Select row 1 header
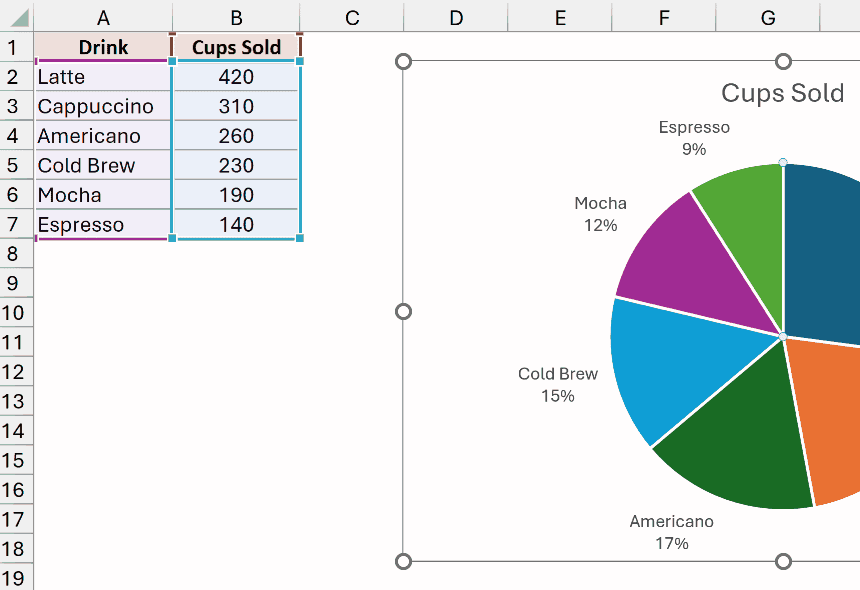The width and height of the screenshot is (860, 590). (x=16, y=47)
